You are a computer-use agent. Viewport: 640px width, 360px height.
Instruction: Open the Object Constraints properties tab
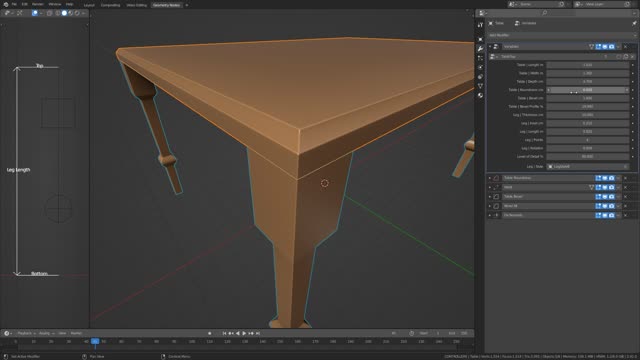coord(480,77)
